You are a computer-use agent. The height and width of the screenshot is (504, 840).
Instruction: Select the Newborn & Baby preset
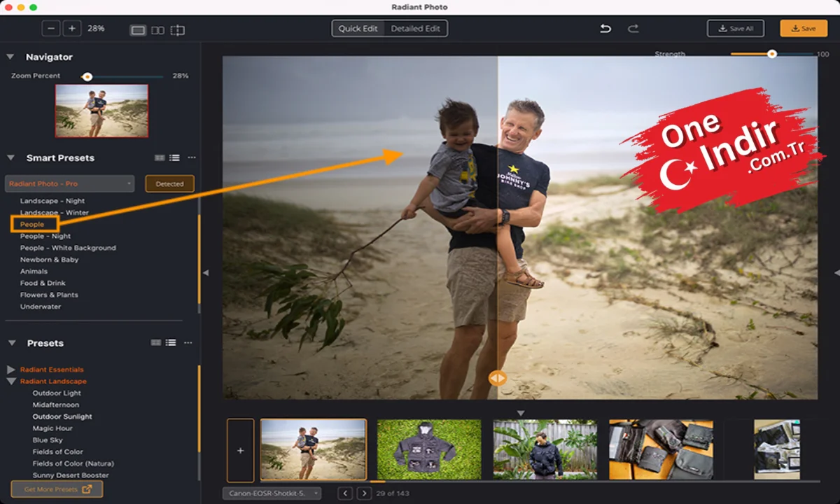[49, 260]
